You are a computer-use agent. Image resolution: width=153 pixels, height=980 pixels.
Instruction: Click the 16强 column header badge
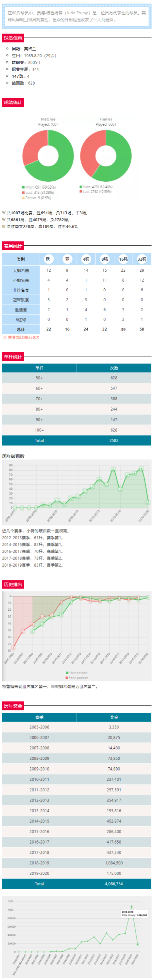coord(123,259)
